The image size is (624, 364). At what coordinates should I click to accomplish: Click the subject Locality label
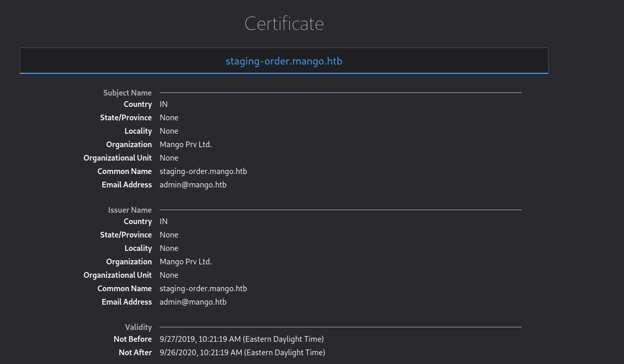[x=138, y=131]
